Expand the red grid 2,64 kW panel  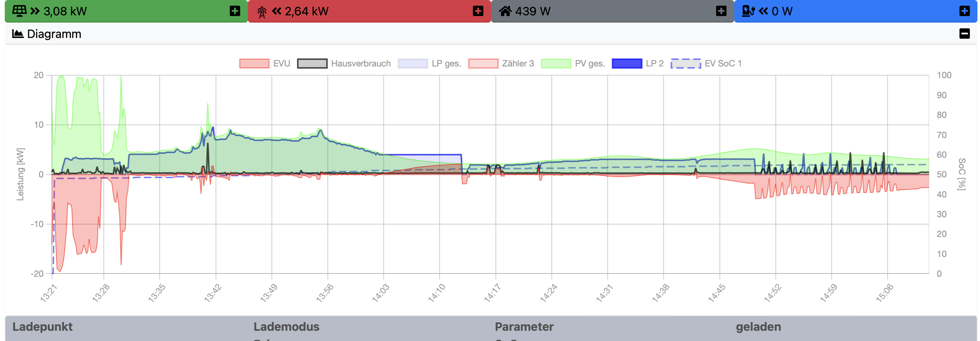(x=478, y=11)
